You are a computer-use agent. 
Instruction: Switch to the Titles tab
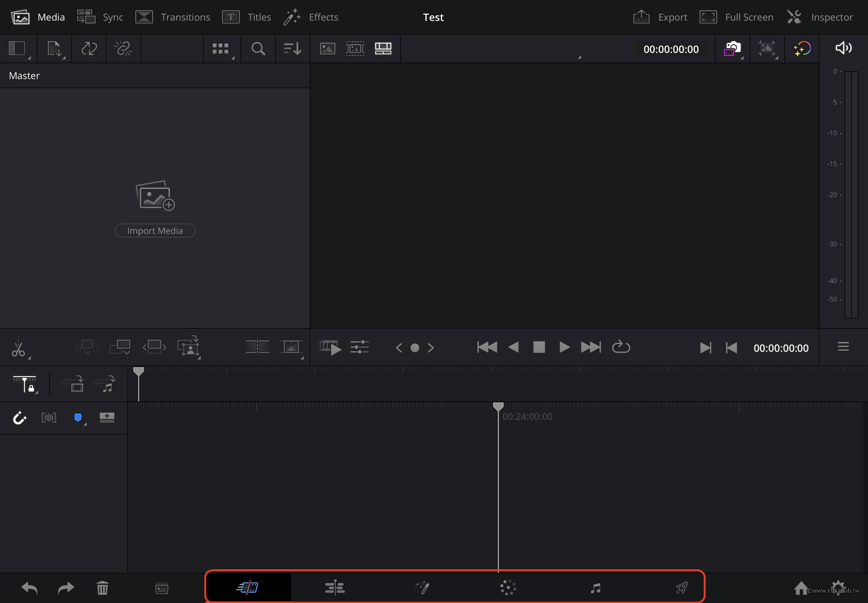click(247, 17)
